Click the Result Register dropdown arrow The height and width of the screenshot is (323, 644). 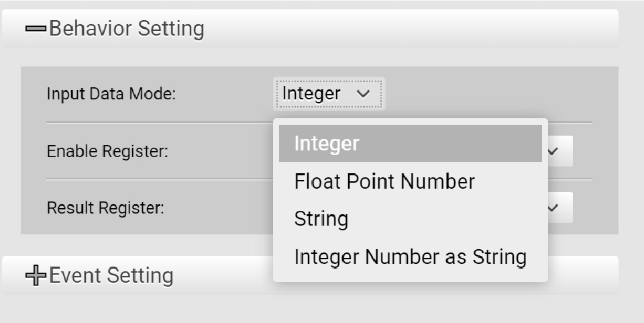(553, 208)
